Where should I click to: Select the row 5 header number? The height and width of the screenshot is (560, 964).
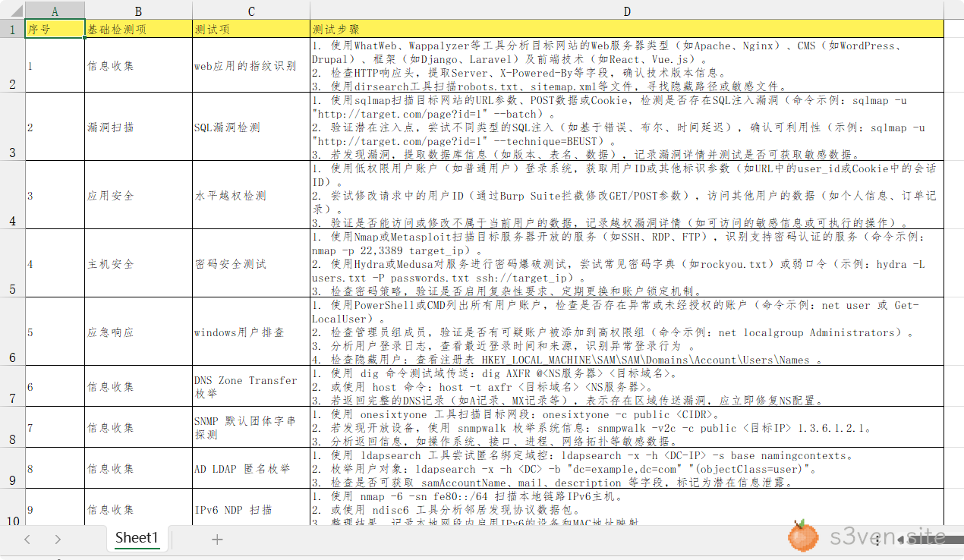[12, 263]
